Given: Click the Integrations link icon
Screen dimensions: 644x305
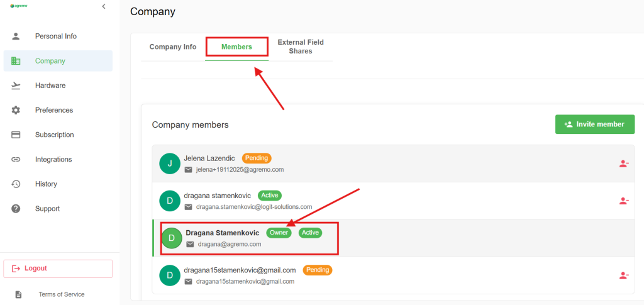Looking at the screenshot, I should coord(16,159).
